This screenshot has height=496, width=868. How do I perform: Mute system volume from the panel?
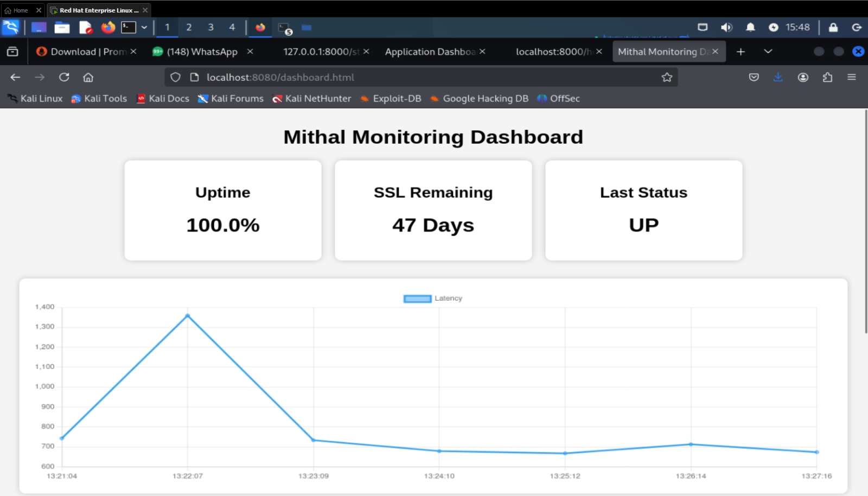726,27
